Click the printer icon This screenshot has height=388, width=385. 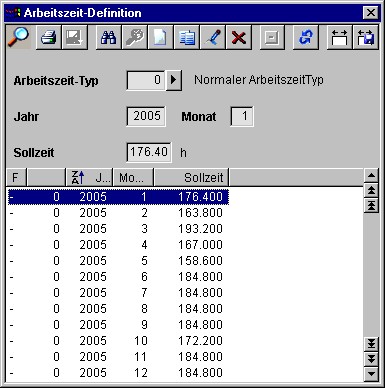(x=49, y=37)
